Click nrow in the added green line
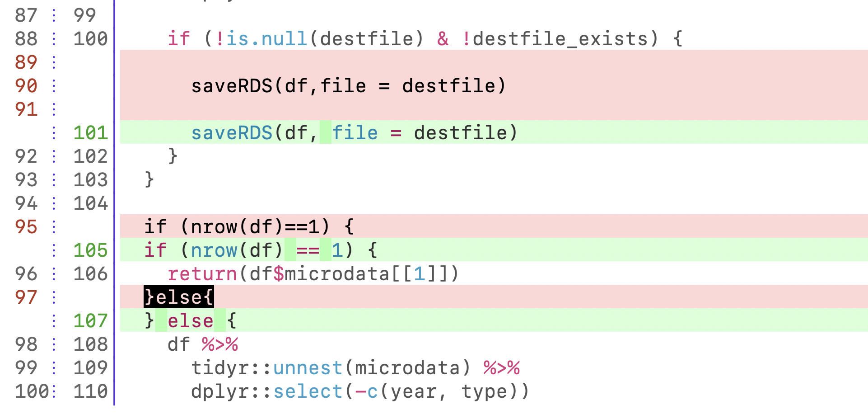The height and width of the screenshot is (414, 868). point(214,250)
